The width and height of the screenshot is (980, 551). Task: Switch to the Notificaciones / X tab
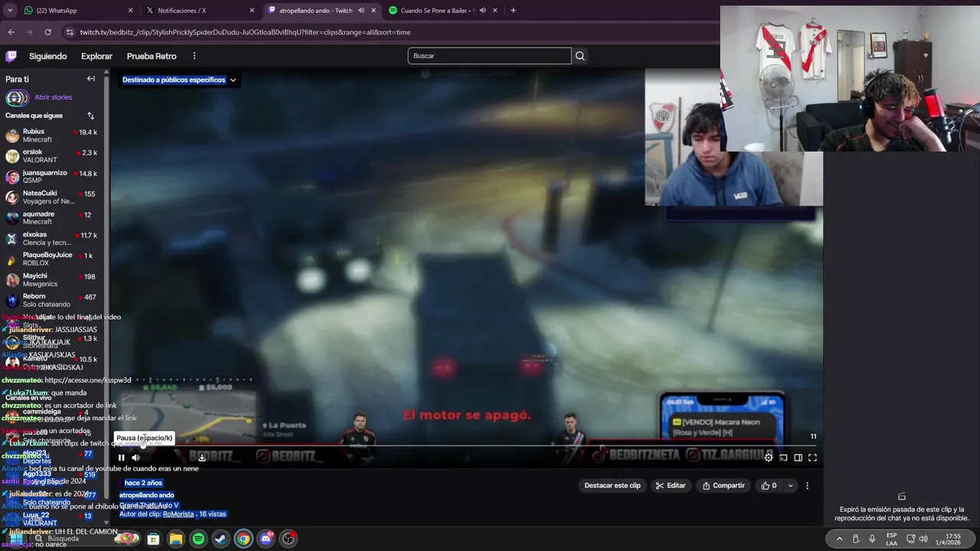[200, 11]
